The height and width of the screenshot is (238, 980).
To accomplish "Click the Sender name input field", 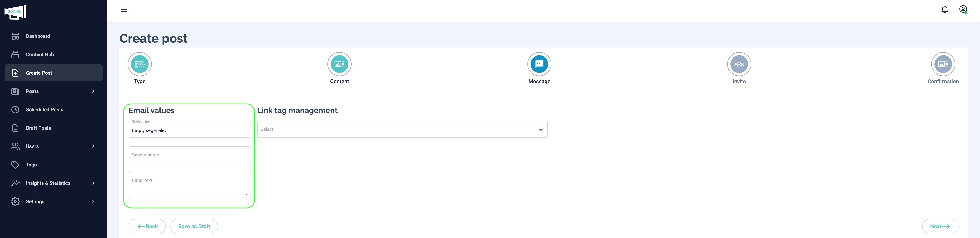I will click(189, 155).
